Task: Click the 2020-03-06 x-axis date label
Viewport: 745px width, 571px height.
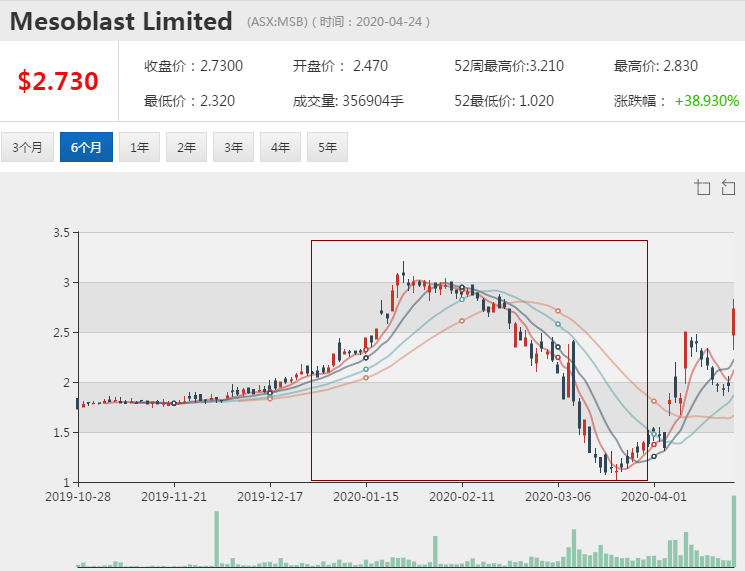Action: (558, 497)
